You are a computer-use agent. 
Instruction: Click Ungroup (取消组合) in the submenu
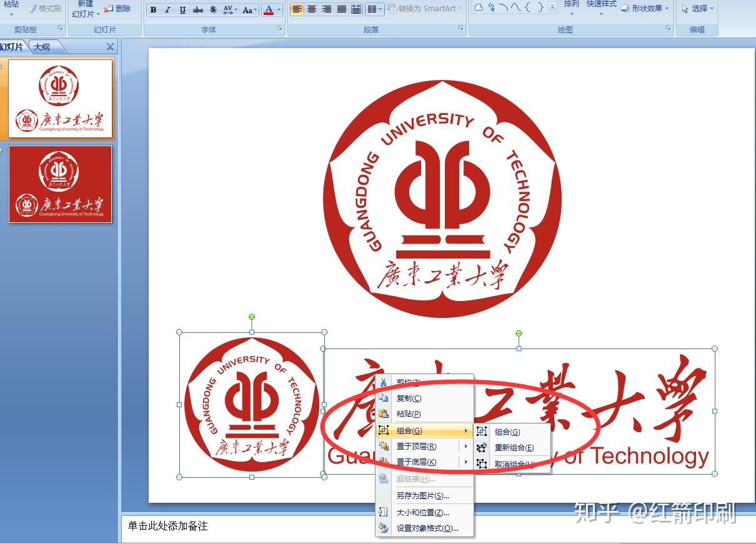coord(512,464)
